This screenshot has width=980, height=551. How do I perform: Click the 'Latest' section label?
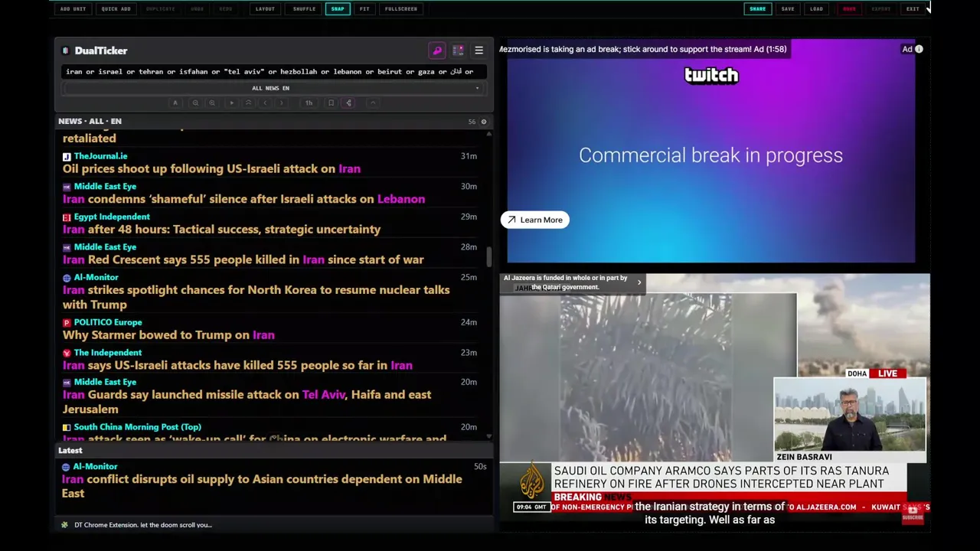[70, 450]
